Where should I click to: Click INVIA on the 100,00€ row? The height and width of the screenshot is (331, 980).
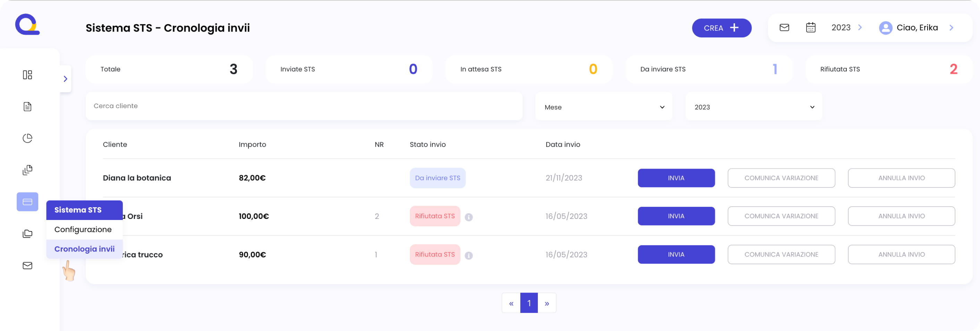[x=676, y=216]
